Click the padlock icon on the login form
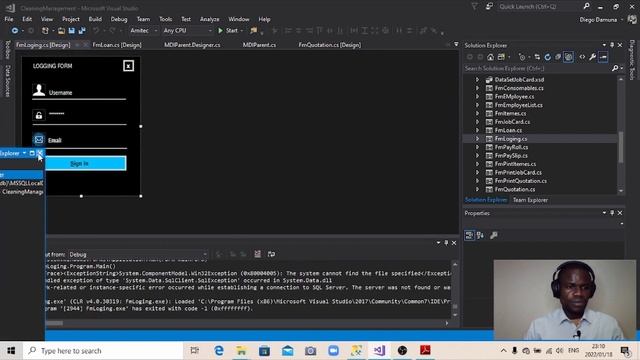 pos(39,116)
